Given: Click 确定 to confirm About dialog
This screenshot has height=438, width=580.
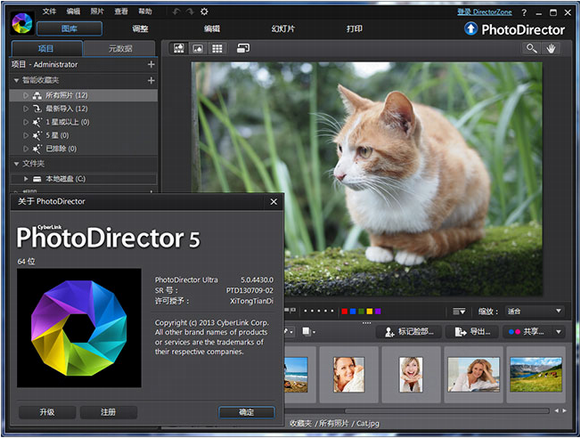Looking at the screenshot, I should point(246,412).
